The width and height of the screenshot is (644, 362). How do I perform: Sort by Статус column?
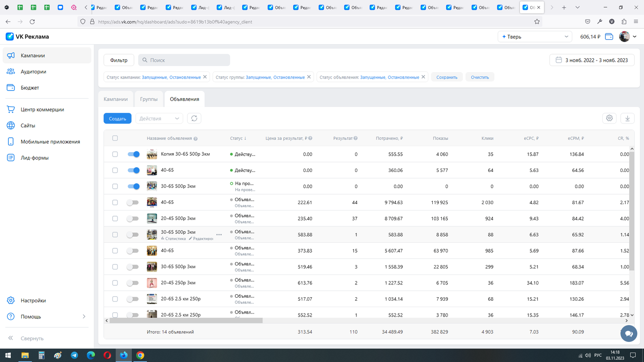pos(238,138)
